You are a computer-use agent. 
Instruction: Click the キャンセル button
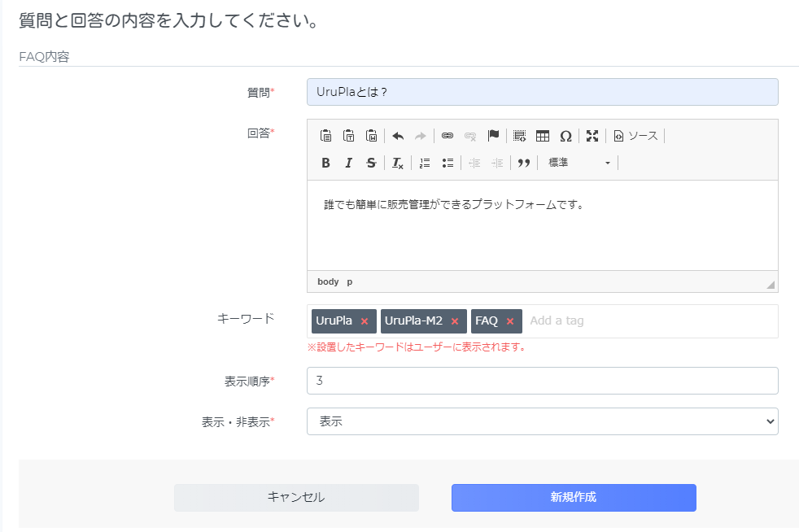(296, 497)
